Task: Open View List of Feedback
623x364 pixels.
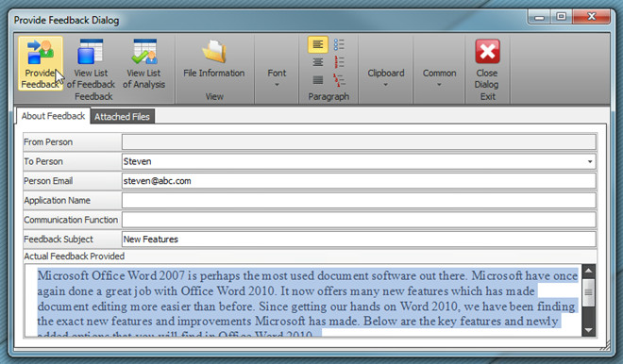Action: tap(91, 63)
